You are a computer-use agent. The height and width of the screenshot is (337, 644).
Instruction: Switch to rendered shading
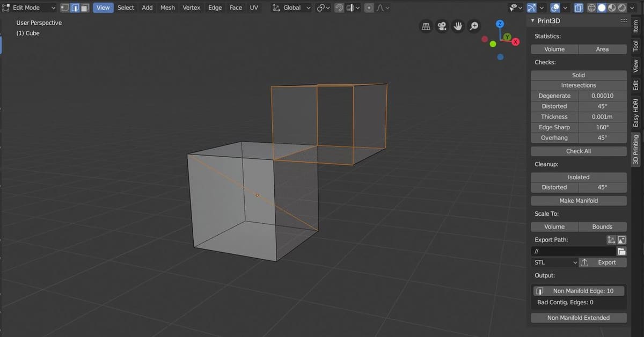pos(621,8)
